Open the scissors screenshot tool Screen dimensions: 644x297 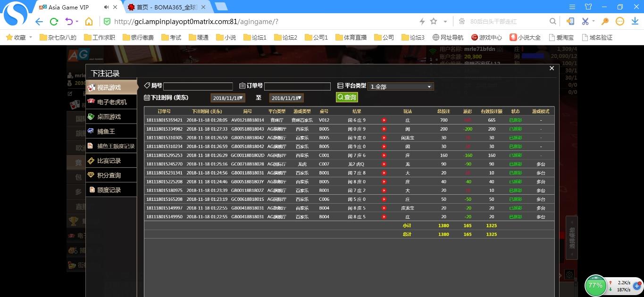point(585,22)
